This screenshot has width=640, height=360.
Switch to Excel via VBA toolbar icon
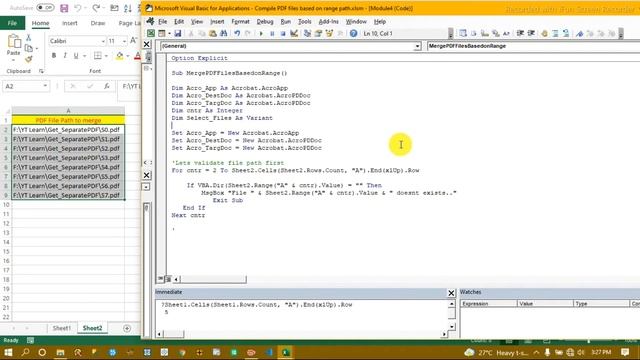[151, 33]
